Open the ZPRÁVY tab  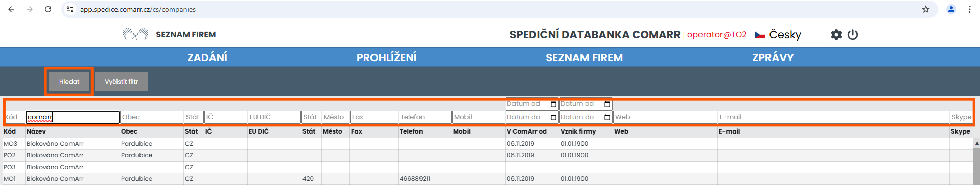(773, 58)
